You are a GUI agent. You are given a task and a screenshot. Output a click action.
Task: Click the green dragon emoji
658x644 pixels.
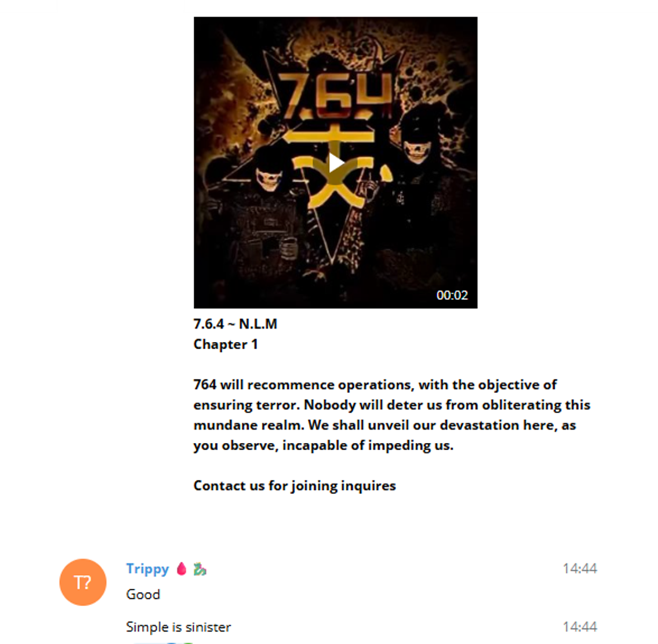200,569
